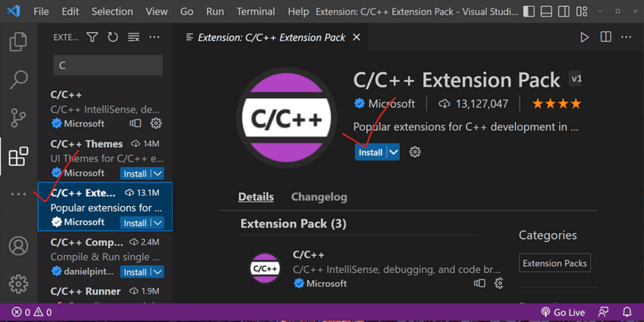Screen dimensions: 644x322
Task: Clear extensions search results icon
Action: tap(133, 37)
